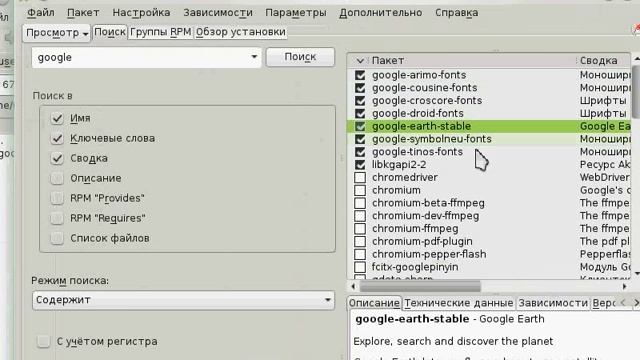The height and width of the screenshot is (360, 640).
Task: Enable the RPM "Provides" checkbox
Action: [x=57, y=198]
